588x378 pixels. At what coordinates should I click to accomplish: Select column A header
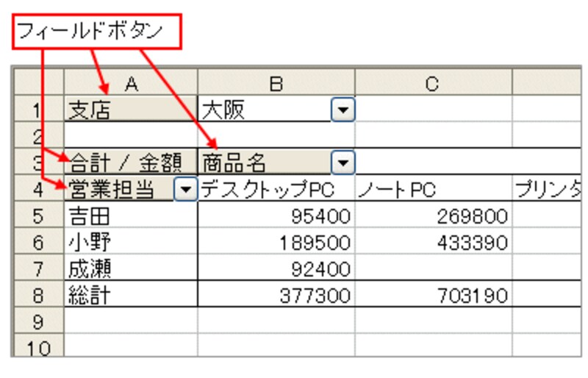pyautogui.click(x=131, y=84)
